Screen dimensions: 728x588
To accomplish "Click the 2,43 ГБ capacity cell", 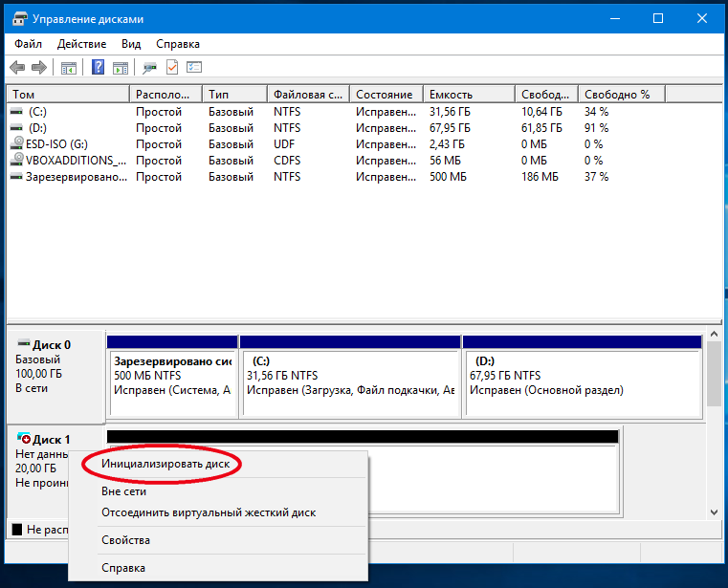I will 447,144.
